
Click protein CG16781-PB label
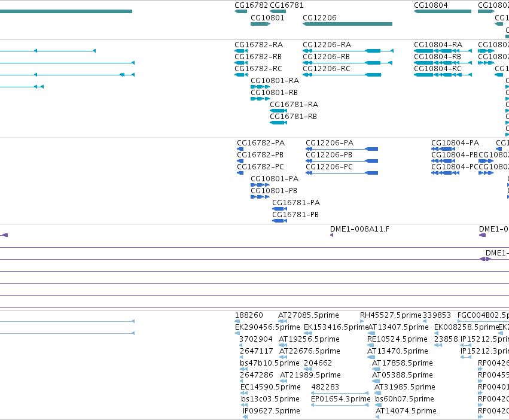coord(295,215)
